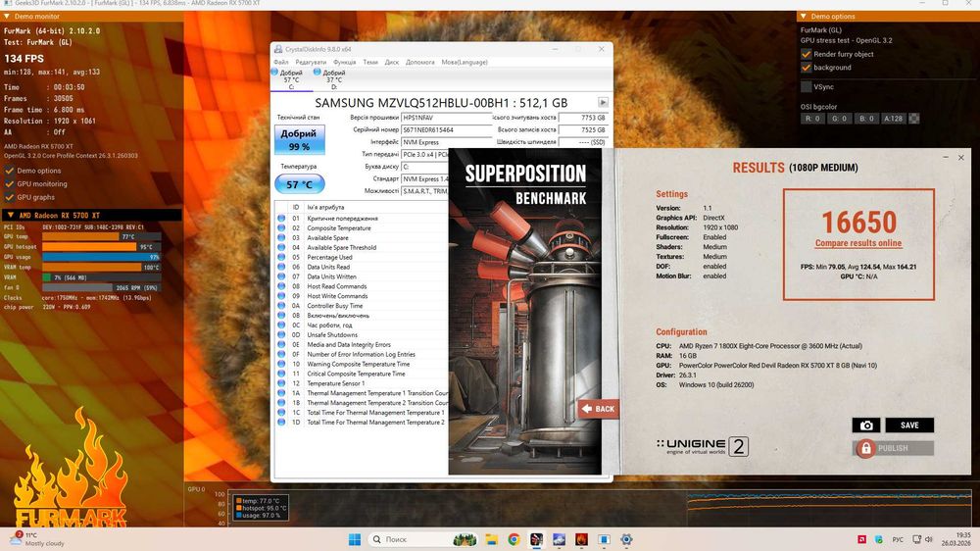The image size is (980, 551).
Task: Open Редагувати menu
Action: pos(311,62)
